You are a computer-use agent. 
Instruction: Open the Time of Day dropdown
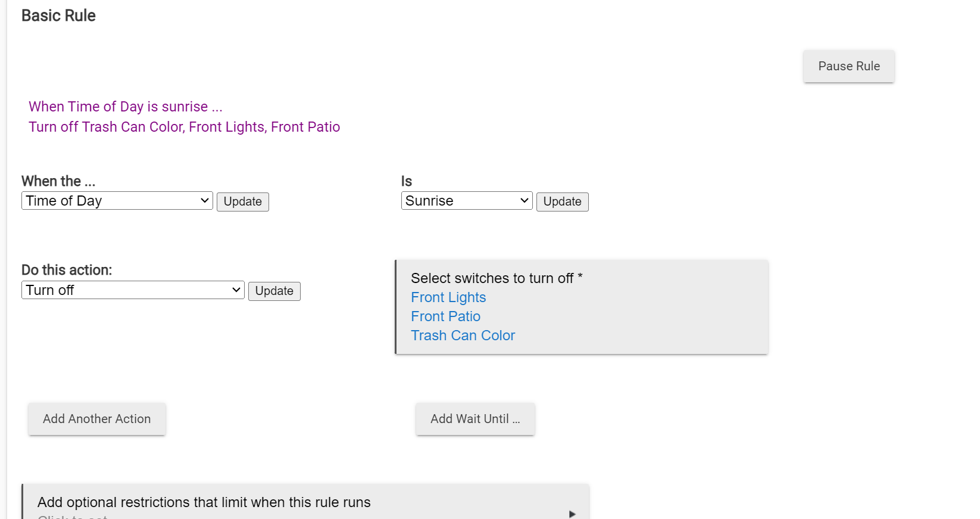pos(117,201)
